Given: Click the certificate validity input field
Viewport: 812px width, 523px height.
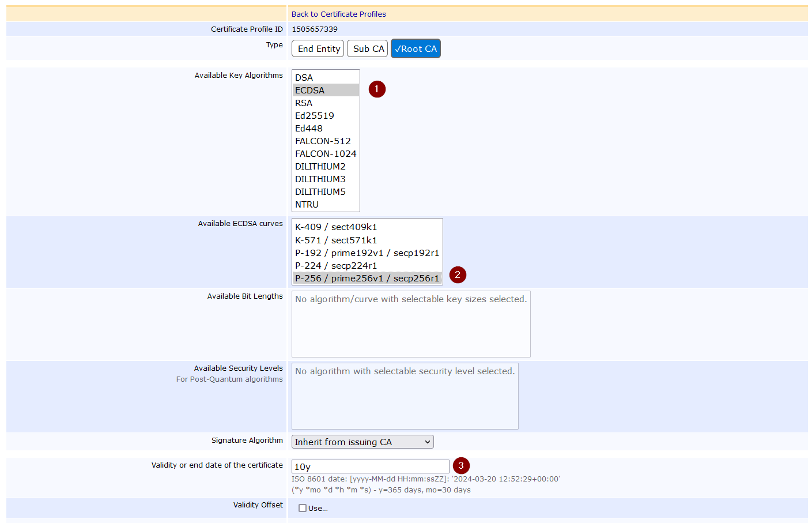Looking at the screenshot, I should 370,466.
